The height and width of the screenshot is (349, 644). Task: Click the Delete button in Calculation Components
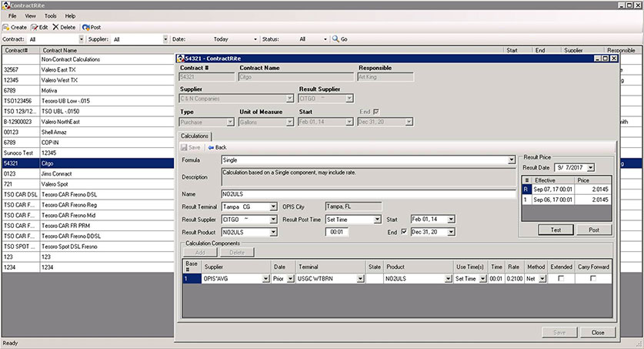(236, 253)
